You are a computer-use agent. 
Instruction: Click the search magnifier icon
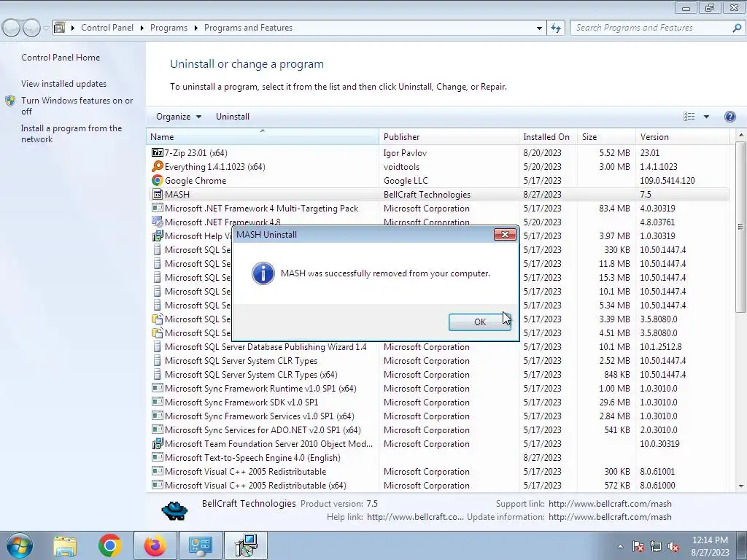coord(737,28)
